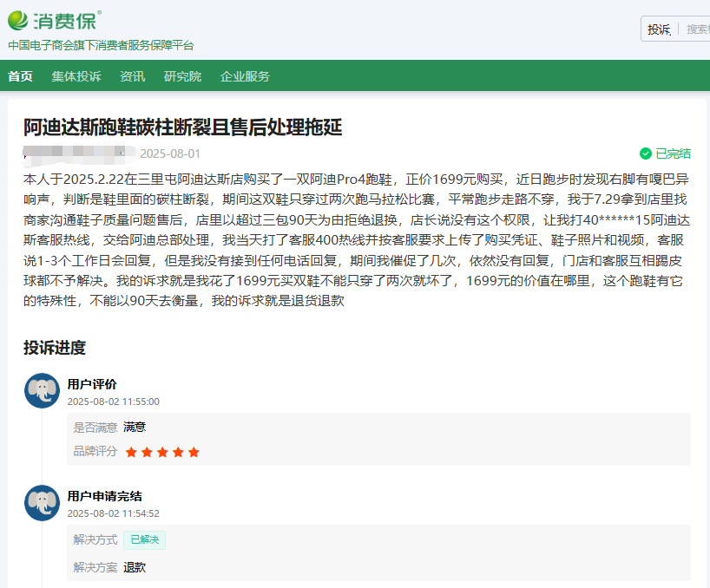Open the 首页 navigation tab
Viewport: 710px width, 588px height.
[20, 76]
